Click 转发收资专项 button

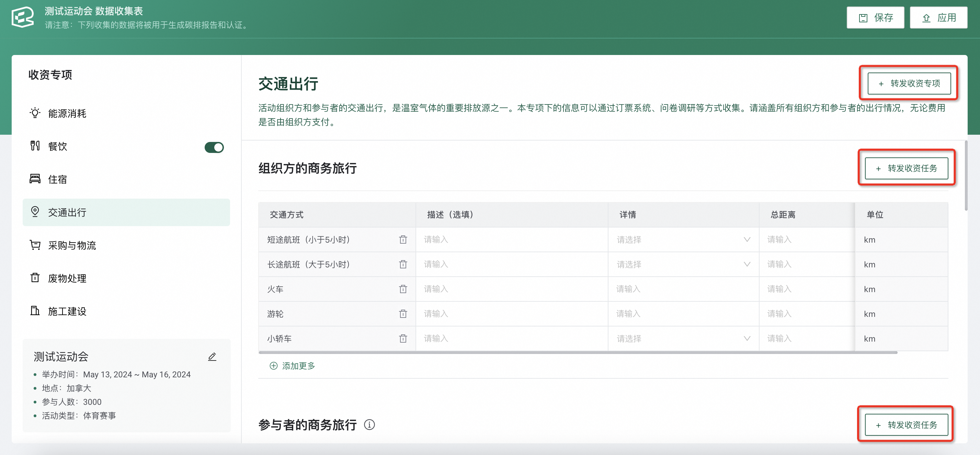(909, 84)
